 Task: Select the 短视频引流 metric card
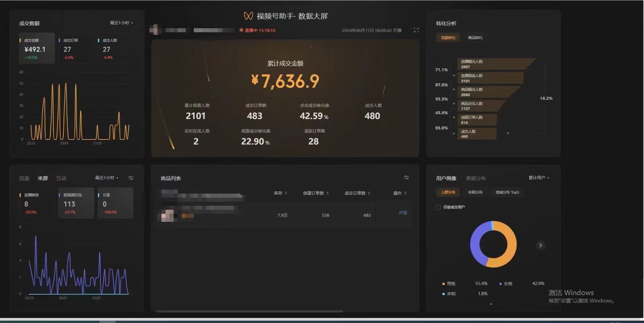click(76, 203)
